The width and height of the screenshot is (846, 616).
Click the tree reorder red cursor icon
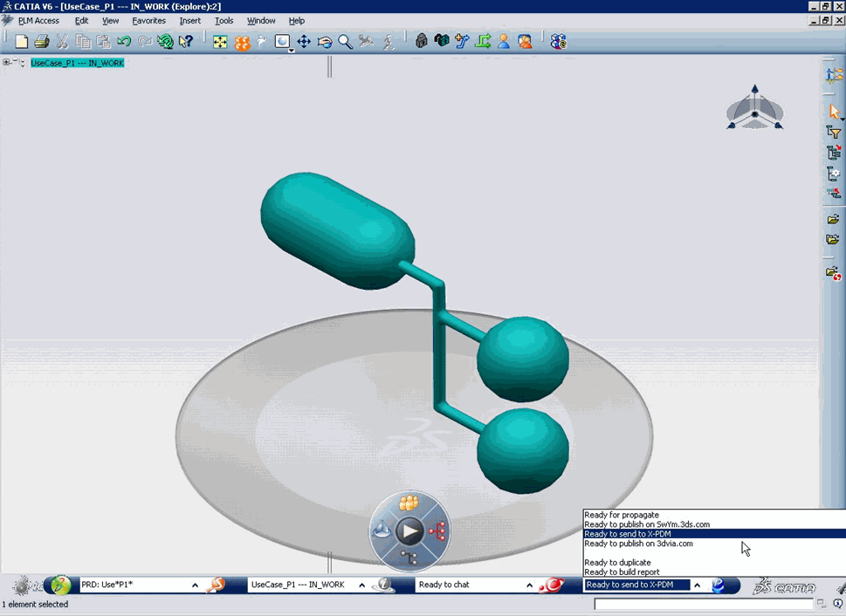point(834,193)
